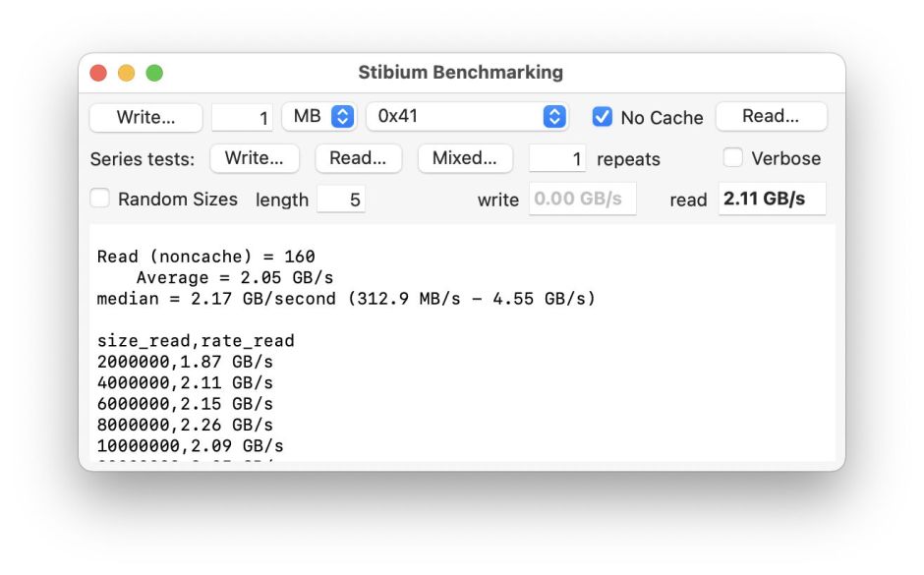Select the repeats value field
924x575 pixels.
[556, 158]
